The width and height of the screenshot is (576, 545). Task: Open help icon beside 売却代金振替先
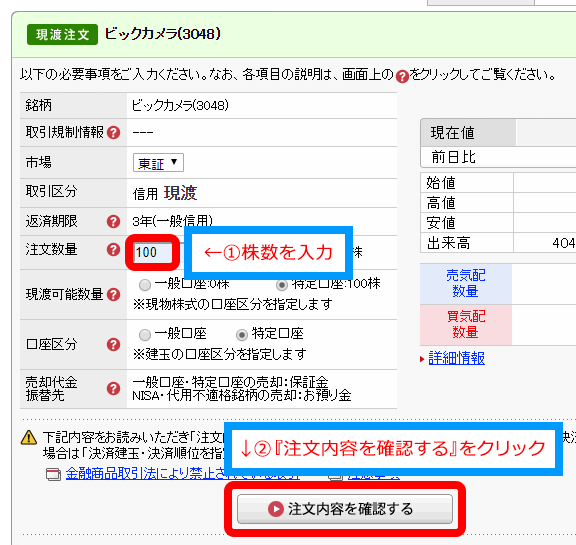point(114,389)
